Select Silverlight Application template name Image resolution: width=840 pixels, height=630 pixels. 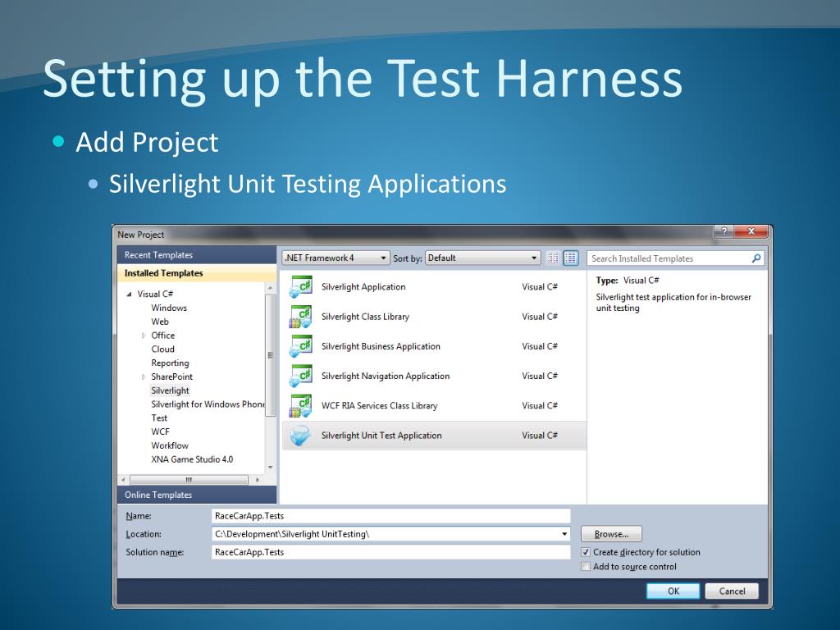[x=363, y=287]
